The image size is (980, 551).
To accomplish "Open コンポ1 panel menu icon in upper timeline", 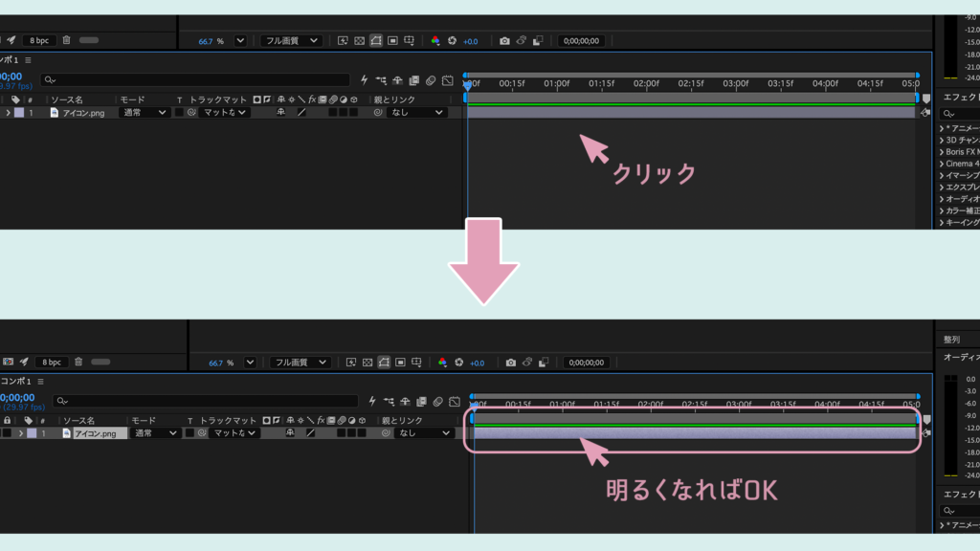I will (x=28, y=60).
